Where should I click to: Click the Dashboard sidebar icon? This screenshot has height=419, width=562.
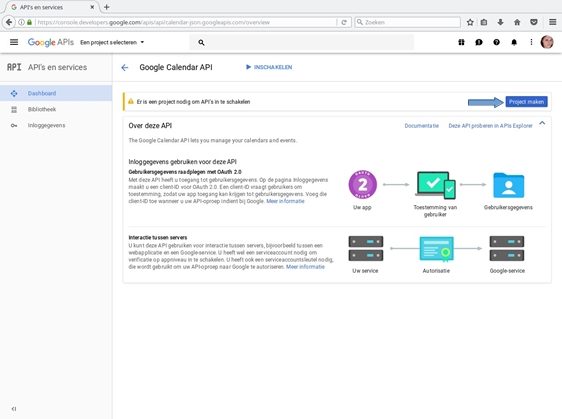point(14,93)
